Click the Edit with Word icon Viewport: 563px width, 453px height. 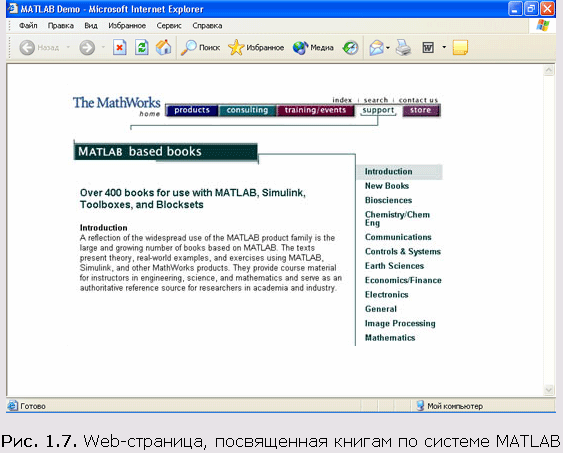pyautogui.click(x=428, y=47)
